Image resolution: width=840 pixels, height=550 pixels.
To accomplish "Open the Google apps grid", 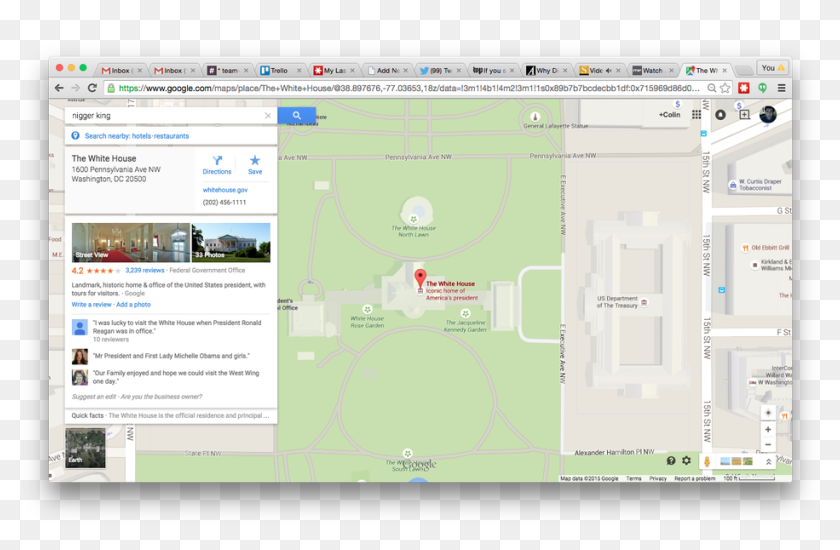I will [x=696, y=115].
